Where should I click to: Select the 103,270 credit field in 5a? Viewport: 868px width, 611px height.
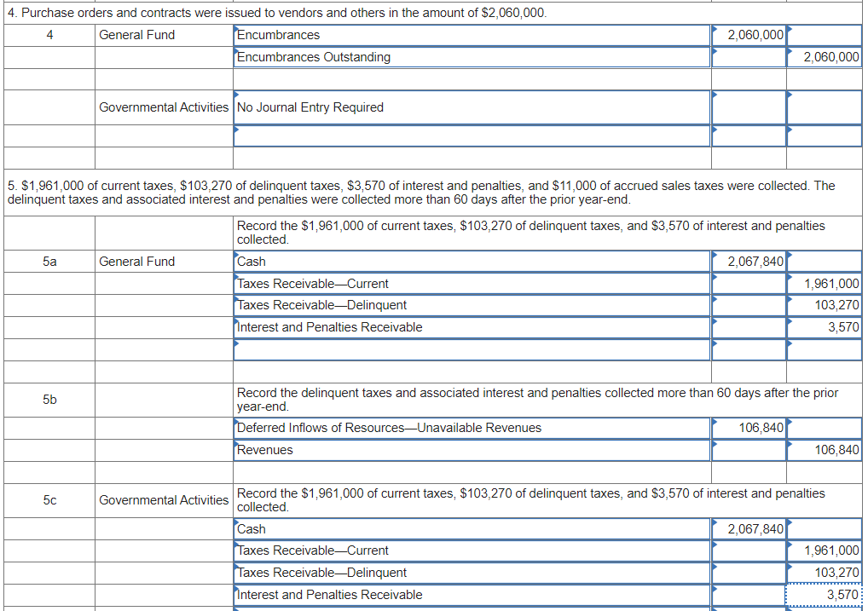click(x=824, y=304)
